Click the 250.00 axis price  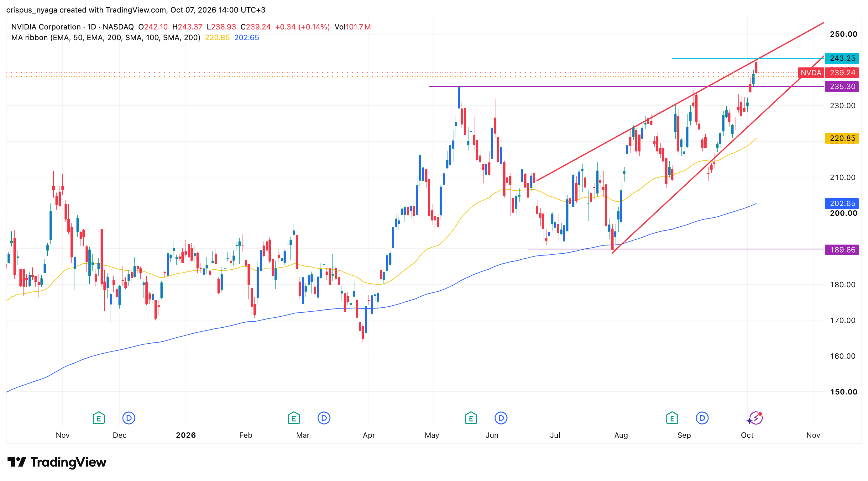click(844, 34)
